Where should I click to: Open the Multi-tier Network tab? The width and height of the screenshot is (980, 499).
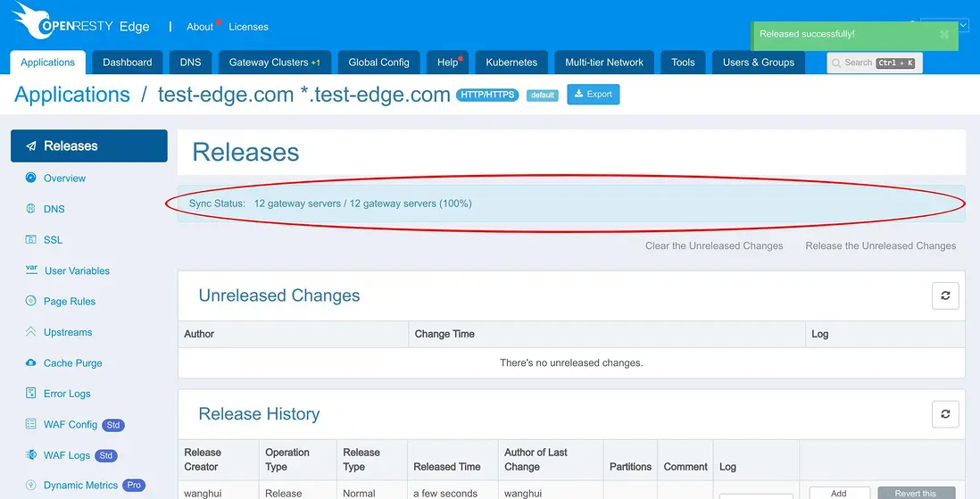[x=604, y=62]
